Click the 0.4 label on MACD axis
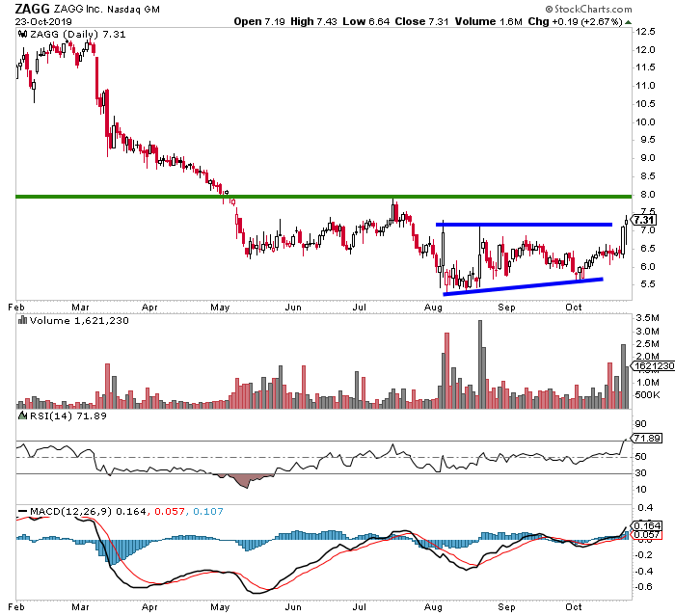Screen dimensions: 675x616 click(x=645, y=507)
